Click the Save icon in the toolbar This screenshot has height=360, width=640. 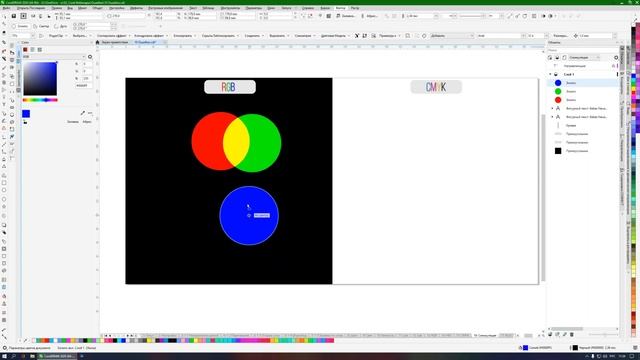[13, 16]
